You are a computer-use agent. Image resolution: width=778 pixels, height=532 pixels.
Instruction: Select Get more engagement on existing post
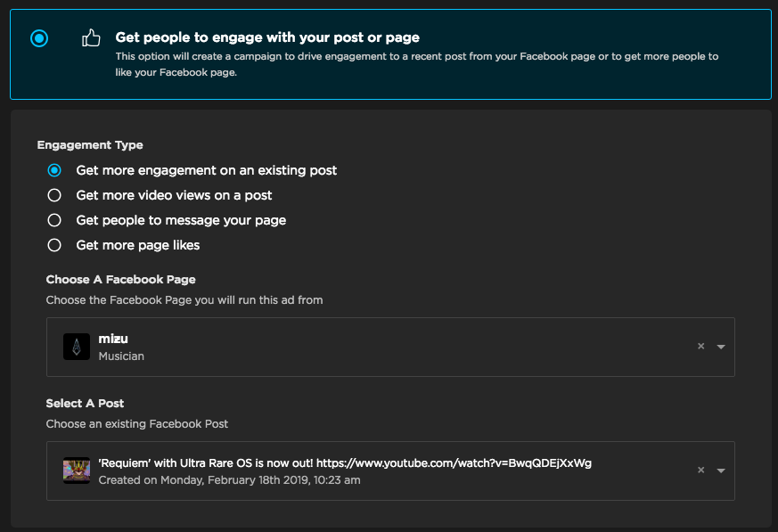click(54, 170)
